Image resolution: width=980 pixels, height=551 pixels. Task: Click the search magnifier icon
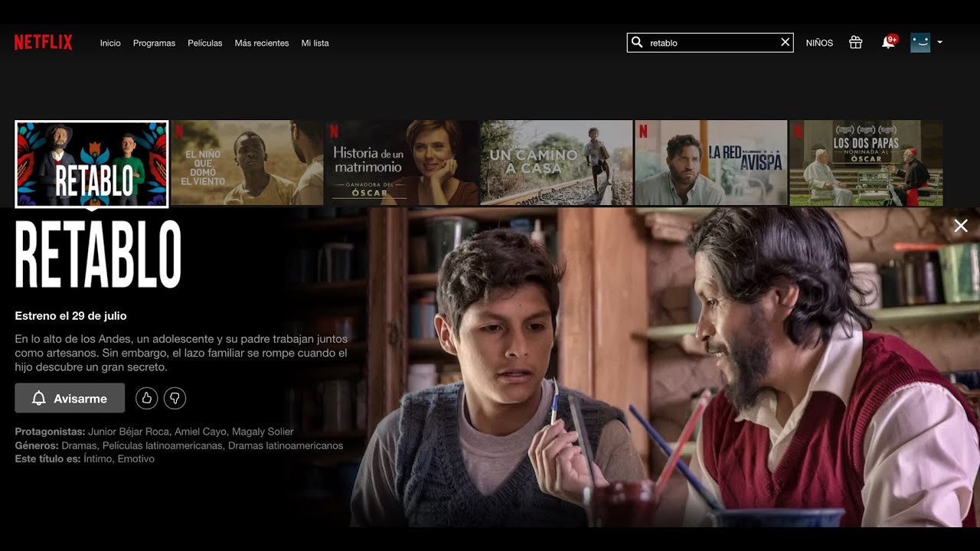pyautogui.click(x=637, y=43)
